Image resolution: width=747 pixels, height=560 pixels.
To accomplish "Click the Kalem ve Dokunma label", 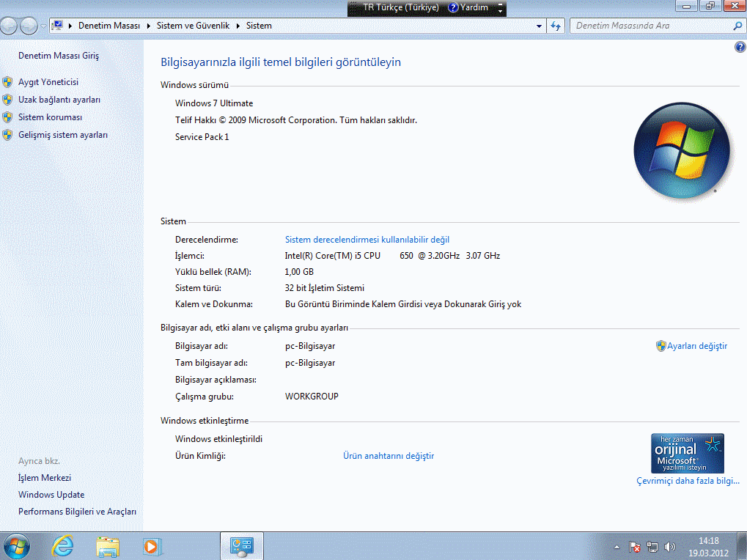I will (x=214, y=304).
